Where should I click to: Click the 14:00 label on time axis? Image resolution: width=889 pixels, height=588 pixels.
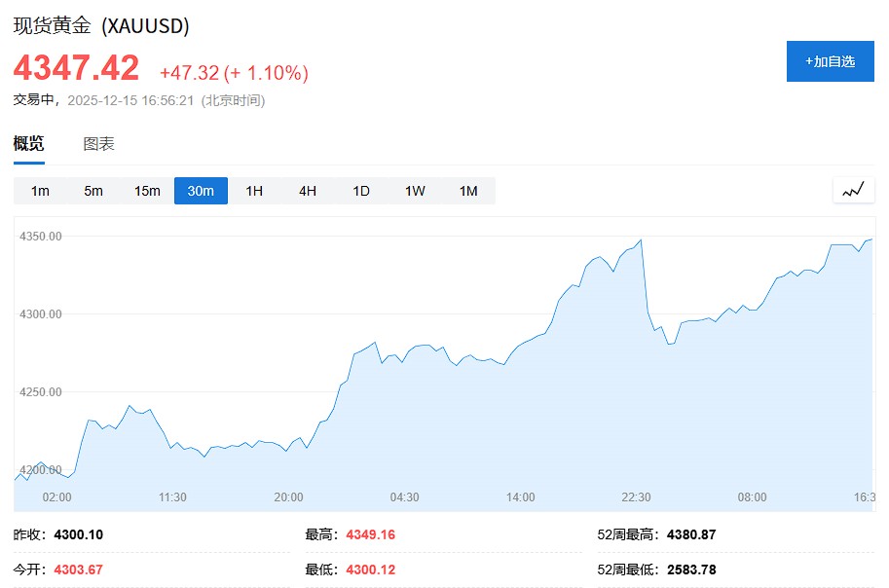click(520, 497)
